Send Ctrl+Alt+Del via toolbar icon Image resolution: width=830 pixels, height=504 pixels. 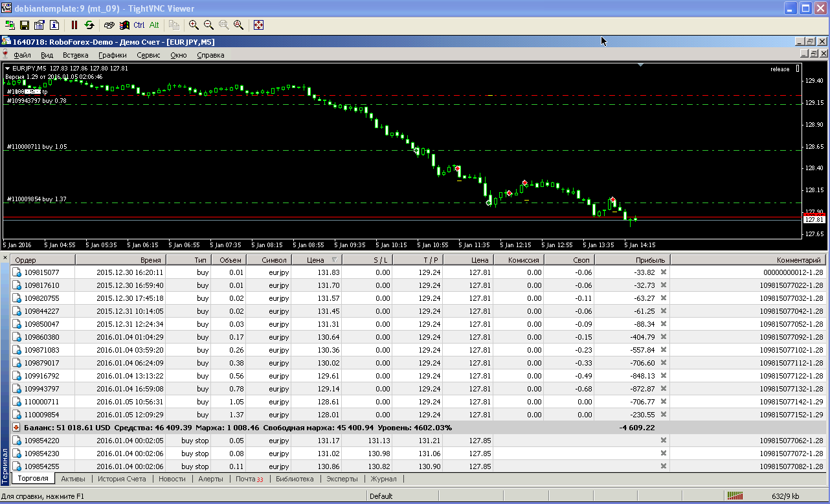(x=109, y=25)
